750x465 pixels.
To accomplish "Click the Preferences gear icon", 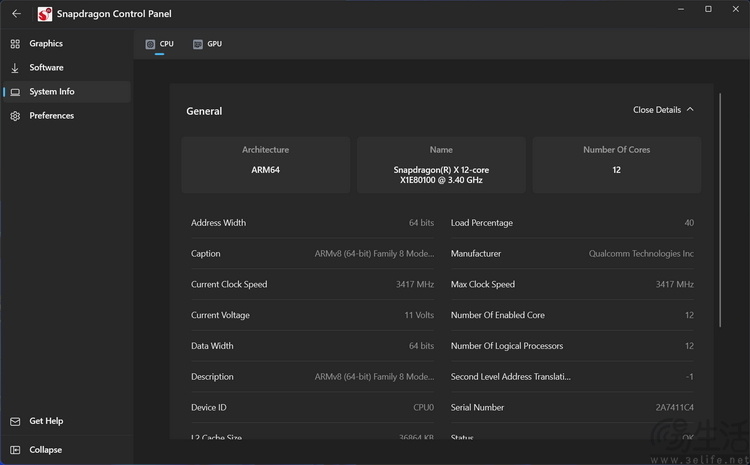I will (15, 116).
